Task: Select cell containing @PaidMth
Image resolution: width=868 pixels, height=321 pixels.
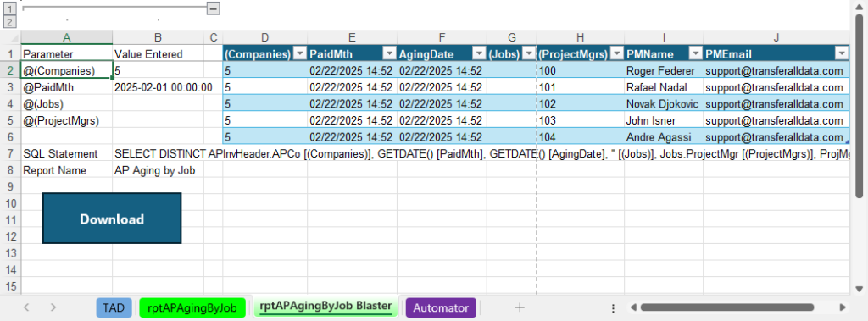Action: coord(67,87)
